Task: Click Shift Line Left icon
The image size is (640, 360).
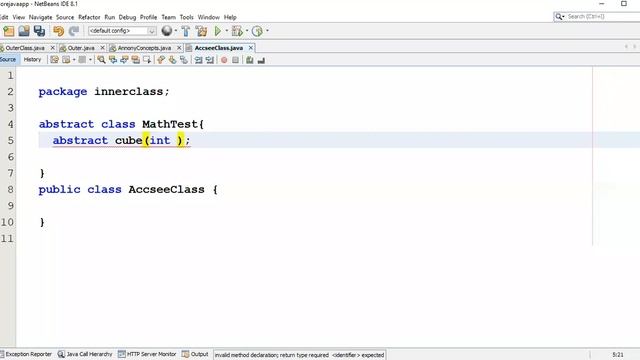Action: 198,60
